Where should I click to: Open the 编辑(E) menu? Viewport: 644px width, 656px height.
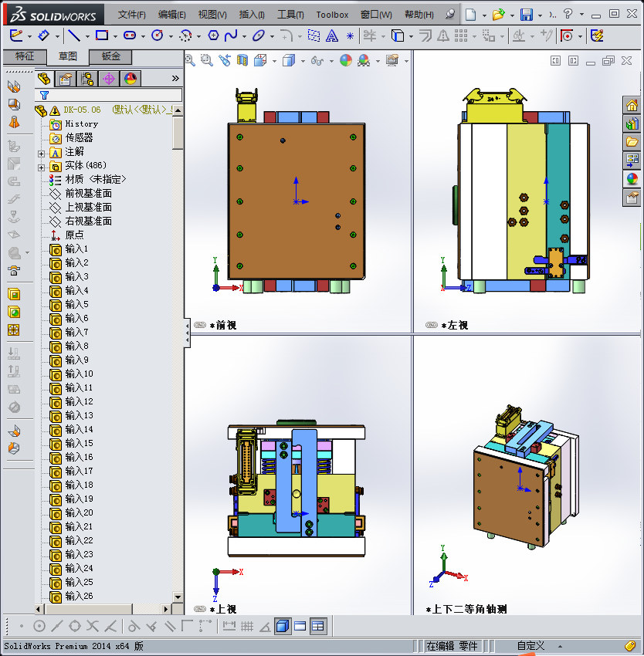tap(171, 15)
